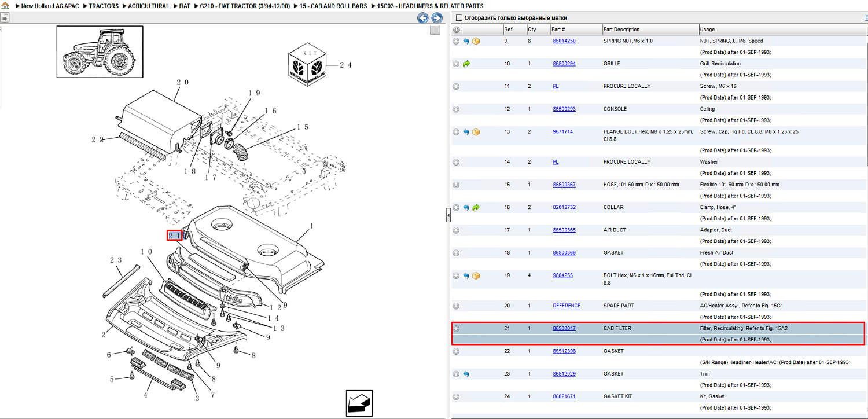The height and width of the screenshot is (419, 868).
Task: Open part number 86500365 link
Action: pos(564,230)
